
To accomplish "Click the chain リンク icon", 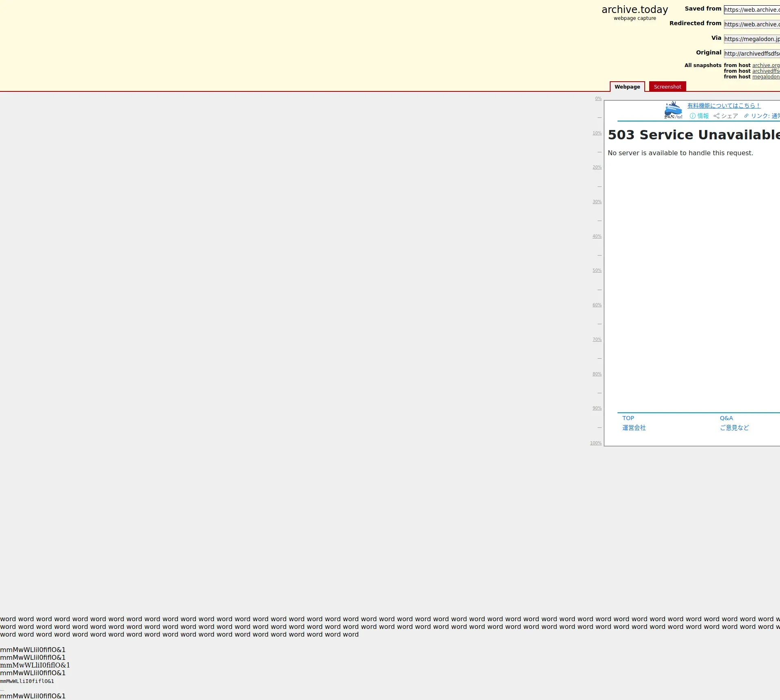I will pyautogui.click(x=746, y=116).
